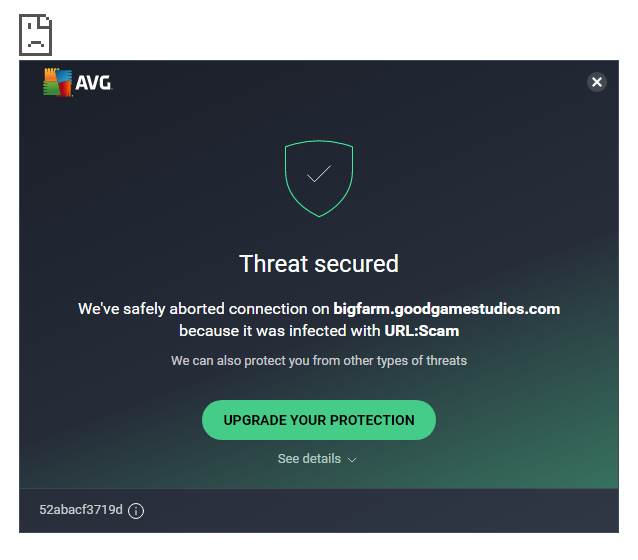Click "because it was infected with" text
638x560 pixels.
coord(280,330)
